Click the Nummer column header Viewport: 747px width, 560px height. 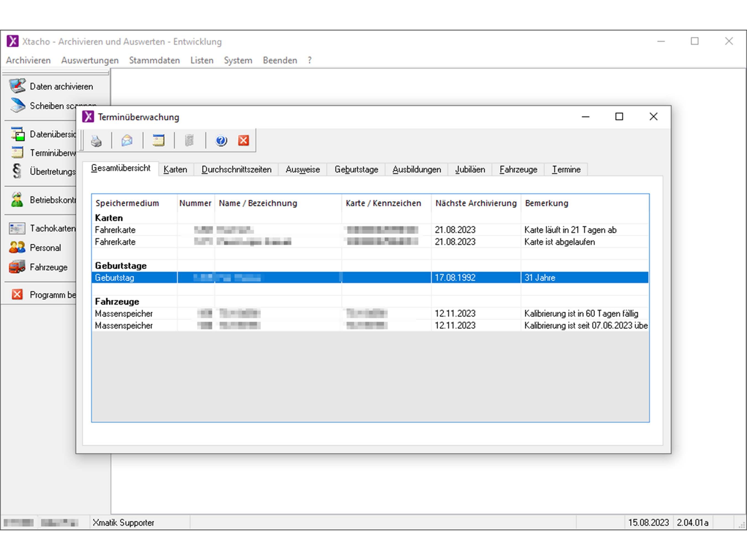(x=196, y=203)
